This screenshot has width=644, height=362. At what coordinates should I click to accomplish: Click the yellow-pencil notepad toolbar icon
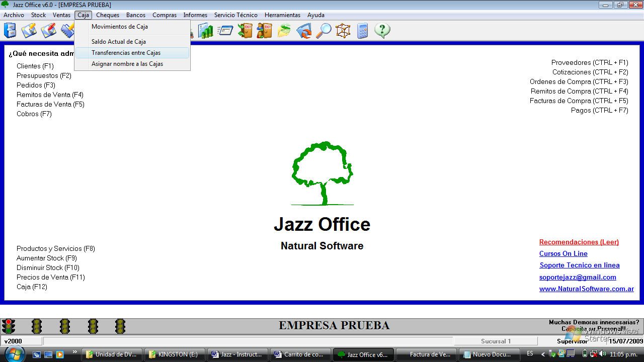[x=29, y=31]
